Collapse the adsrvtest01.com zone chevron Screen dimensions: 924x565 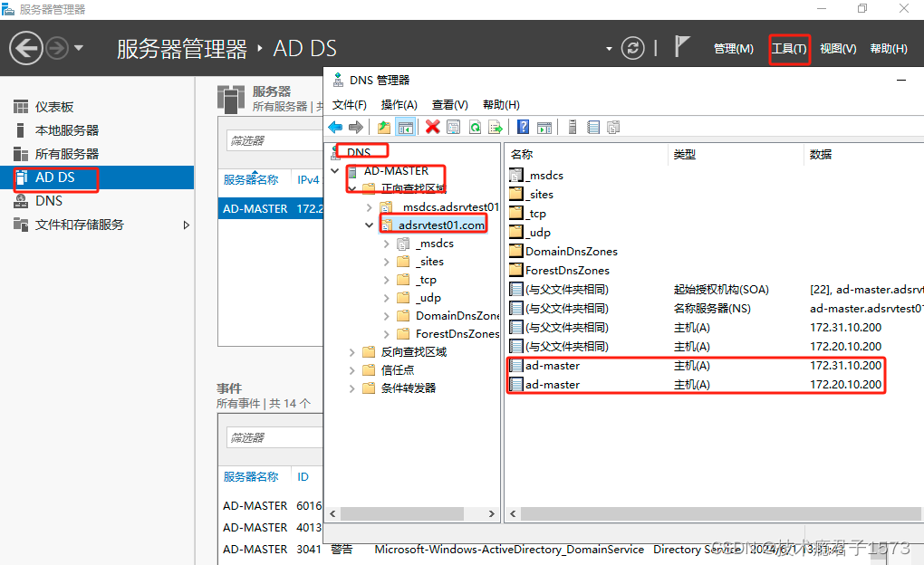pos(369,225)
